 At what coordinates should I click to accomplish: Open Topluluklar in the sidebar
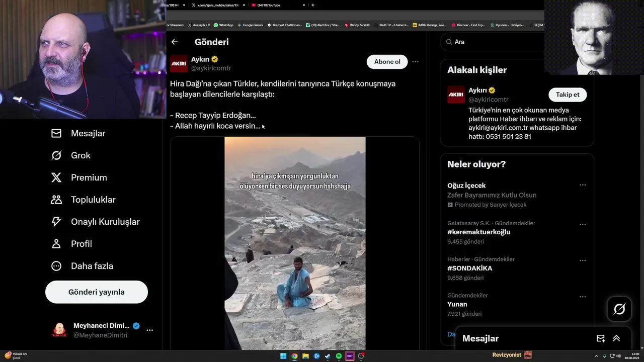coord(83,200)
